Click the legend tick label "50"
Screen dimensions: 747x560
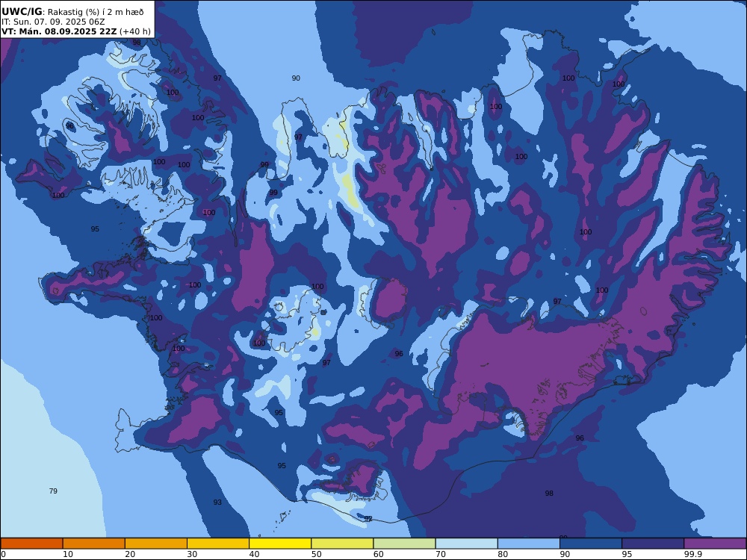click(x=316, y=554)
